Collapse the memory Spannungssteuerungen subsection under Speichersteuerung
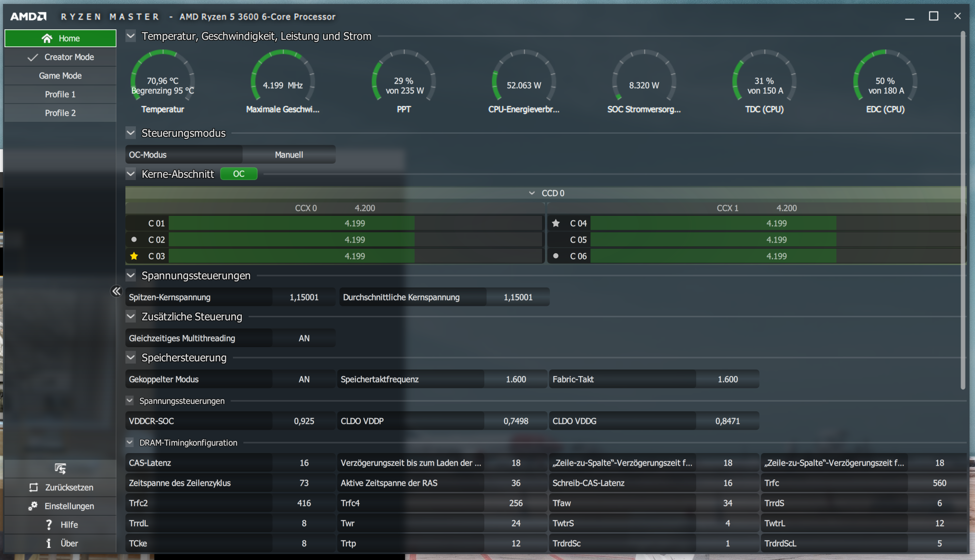The image size is (975, 560). point(130,400)
